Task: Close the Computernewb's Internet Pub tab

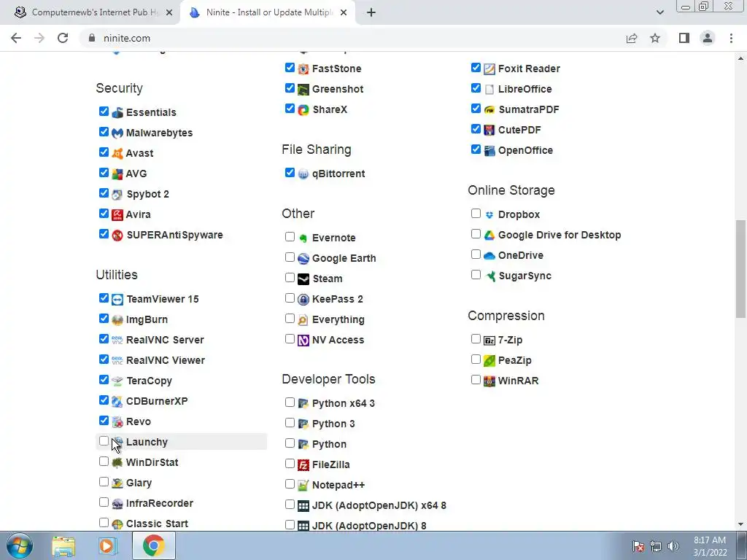Action: coord(169,13)
